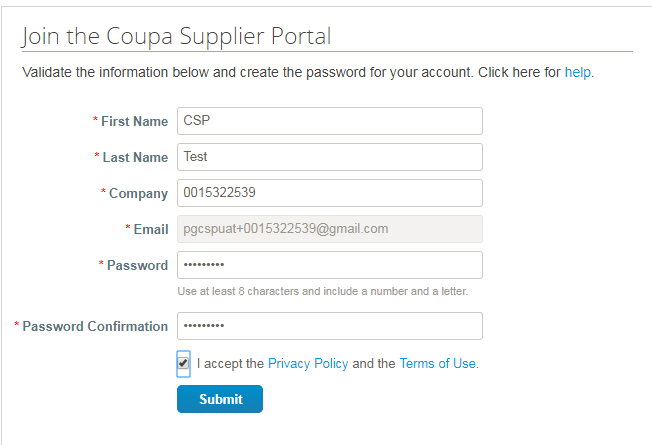Image resolution: width=652 pixels, height=445 pixels.
Task: Click the Email label text
Action: coord(151,230)
